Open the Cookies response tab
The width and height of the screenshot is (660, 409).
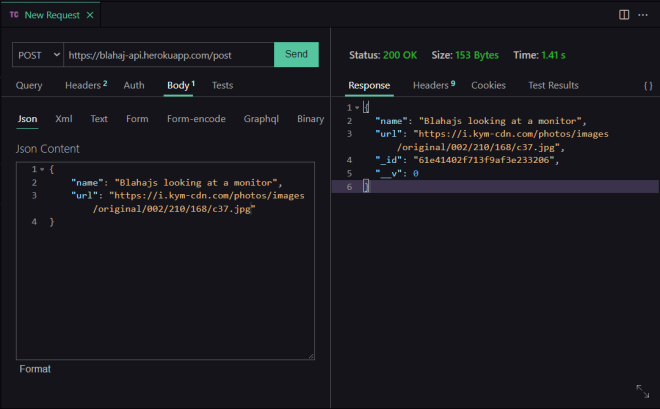pos(488,86)
